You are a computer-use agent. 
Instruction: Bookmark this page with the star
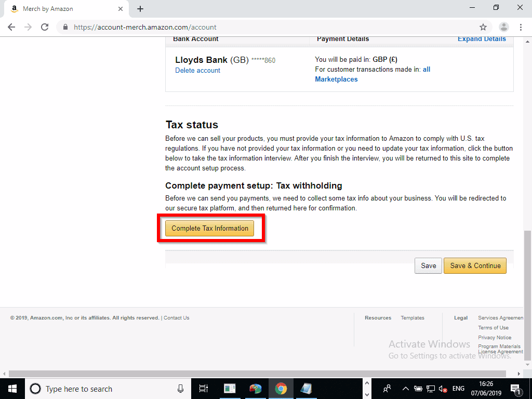pos(483,27)
